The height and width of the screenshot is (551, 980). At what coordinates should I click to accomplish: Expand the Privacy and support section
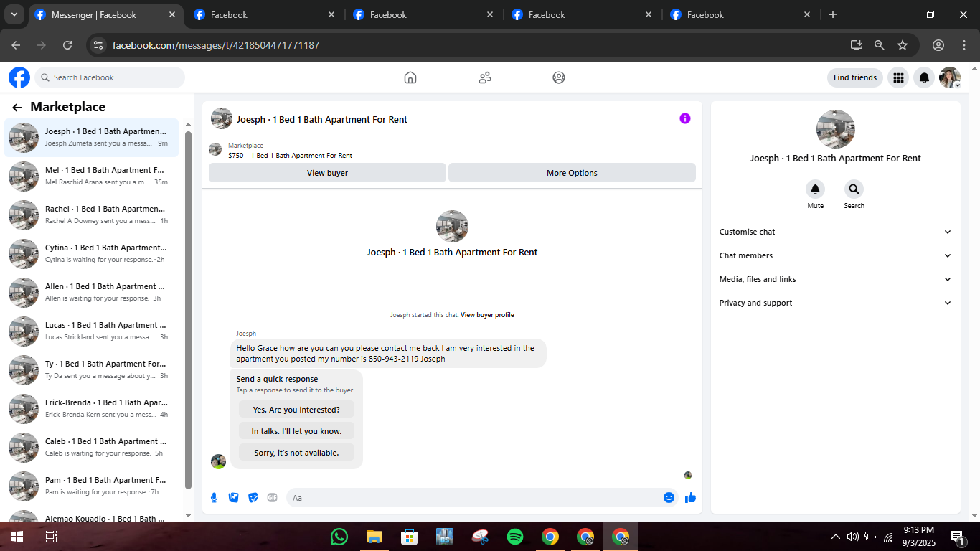(836, 303)
